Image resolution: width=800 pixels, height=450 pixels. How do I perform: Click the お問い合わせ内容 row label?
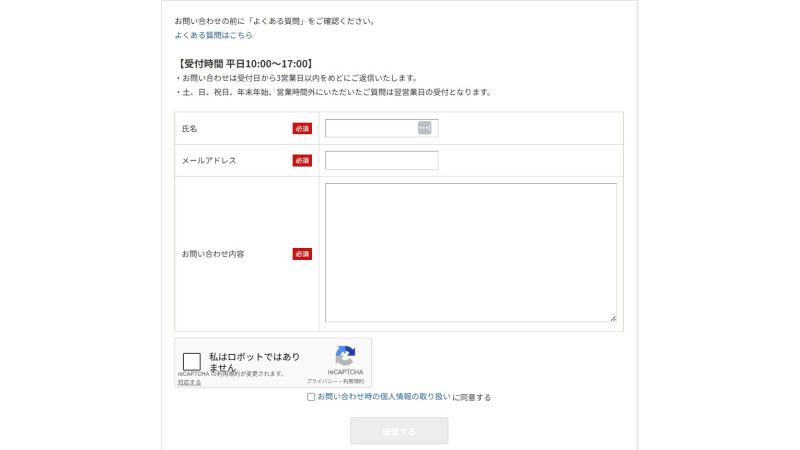coord(213,254)
